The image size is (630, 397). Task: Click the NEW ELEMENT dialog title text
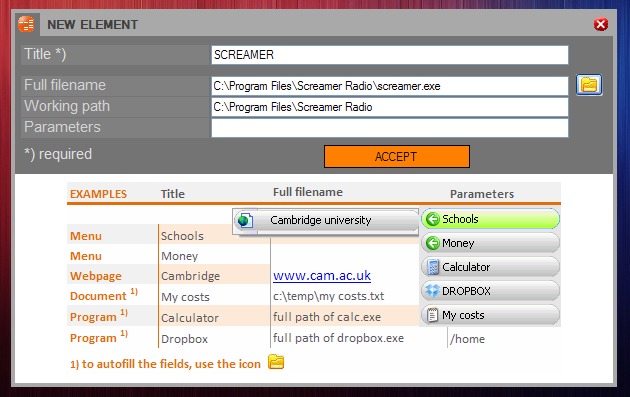pos(92,25)
